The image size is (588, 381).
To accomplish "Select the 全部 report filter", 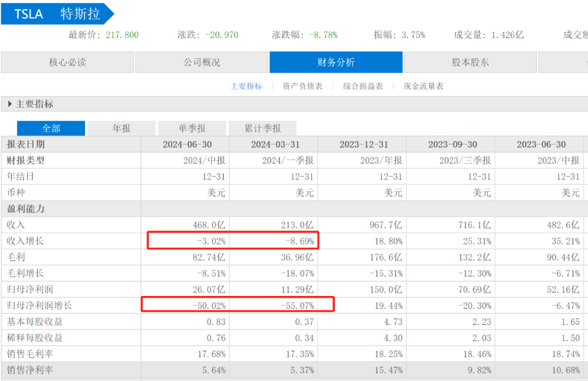I will coord(51,129).
